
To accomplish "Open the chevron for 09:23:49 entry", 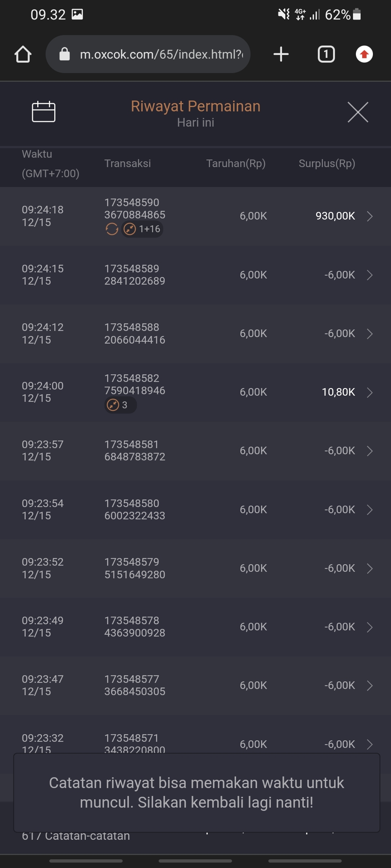I will [x=370, y=627].
